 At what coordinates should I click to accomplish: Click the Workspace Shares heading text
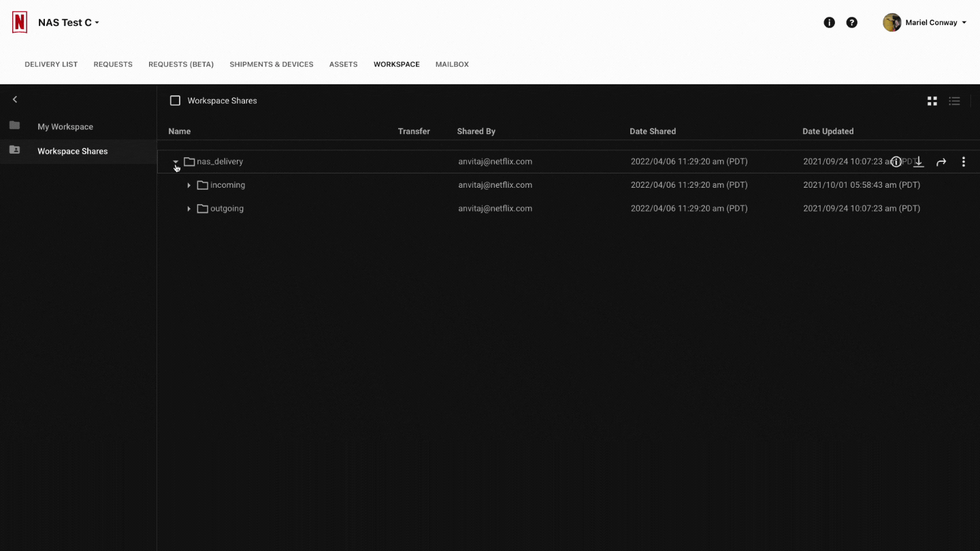222,101
